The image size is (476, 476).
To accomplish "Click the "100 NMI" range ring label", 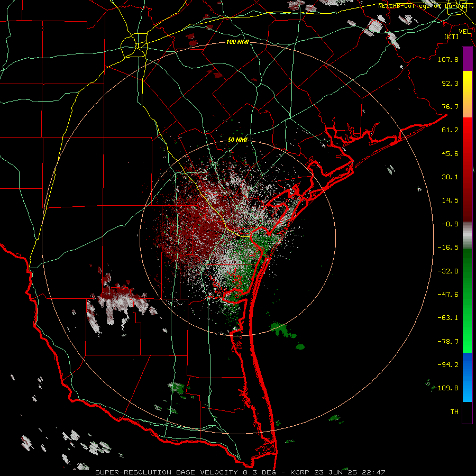I will (237, 42).
